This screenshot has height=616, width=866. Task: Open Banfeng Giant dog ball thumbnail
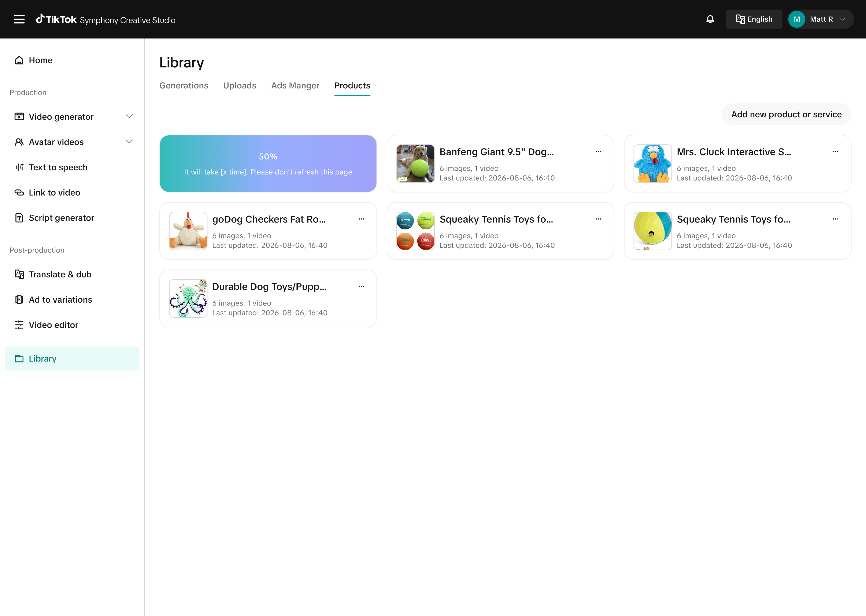coord(416,164)
